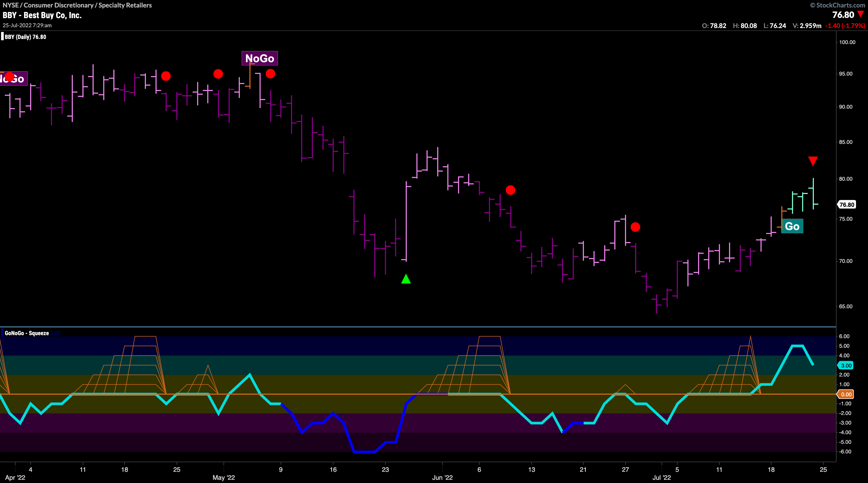868x483 pixels.
Task: Click the 100.00 price axis label
Action: click(x=847, y=42)
